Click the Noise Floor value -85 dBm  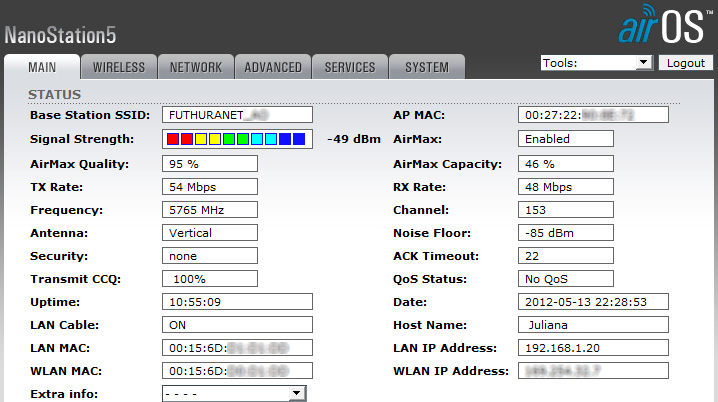[566, 233]
